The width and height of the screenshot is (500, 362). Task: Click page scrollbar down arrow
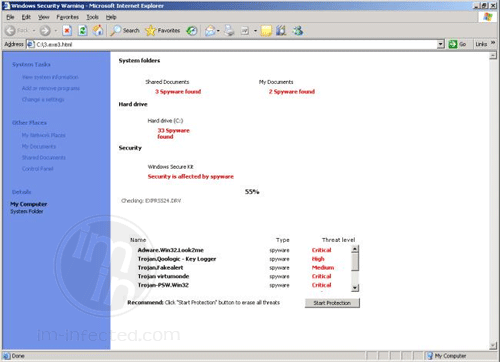click(x=493, y=346)
